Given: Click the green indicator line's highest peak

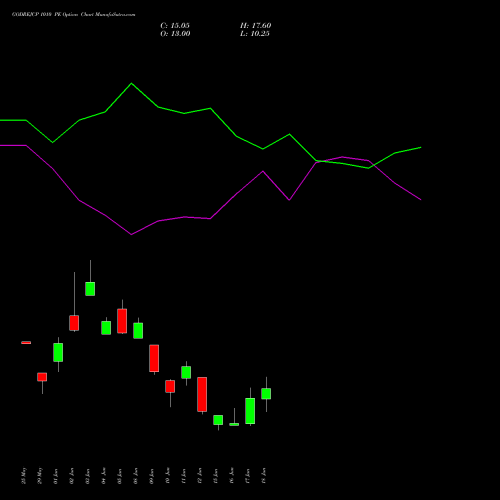Looking at the screenshot, I should tap(131, 83).
